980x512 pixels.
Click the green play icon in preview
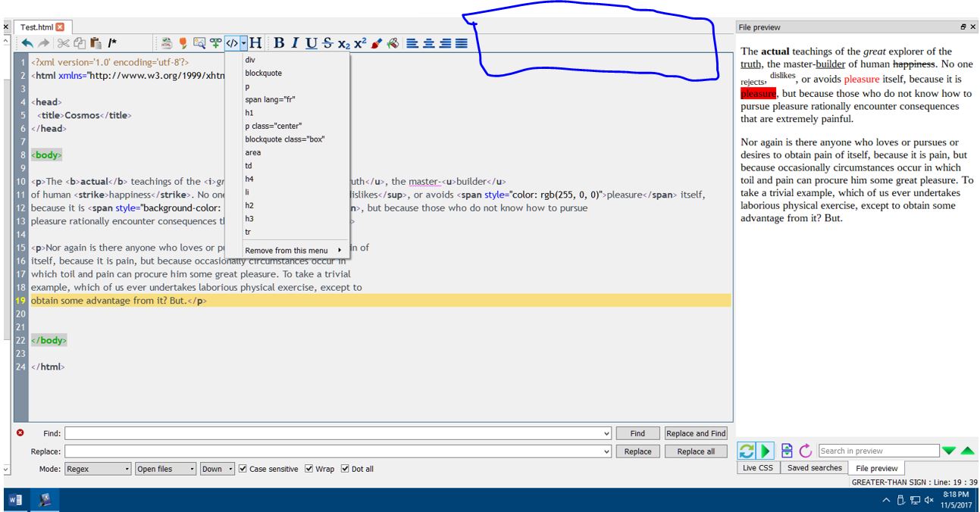766,451
